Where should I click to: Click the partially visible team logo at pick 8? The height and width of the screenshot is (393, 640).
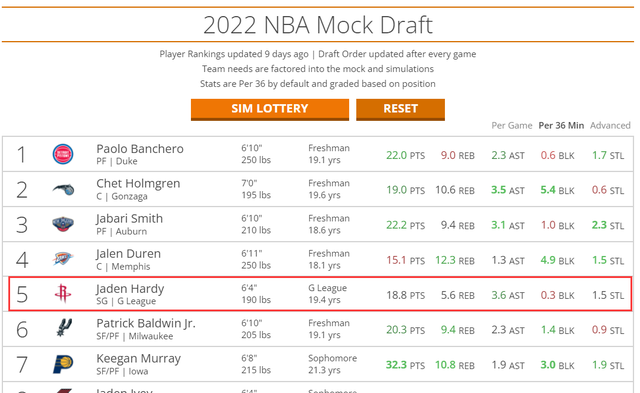tap(64, 391)
